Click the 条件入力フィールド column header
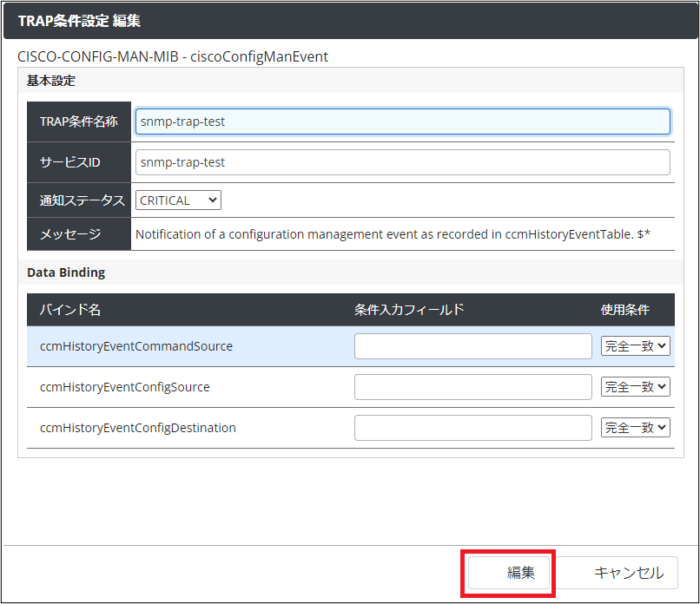 (409, 310)
